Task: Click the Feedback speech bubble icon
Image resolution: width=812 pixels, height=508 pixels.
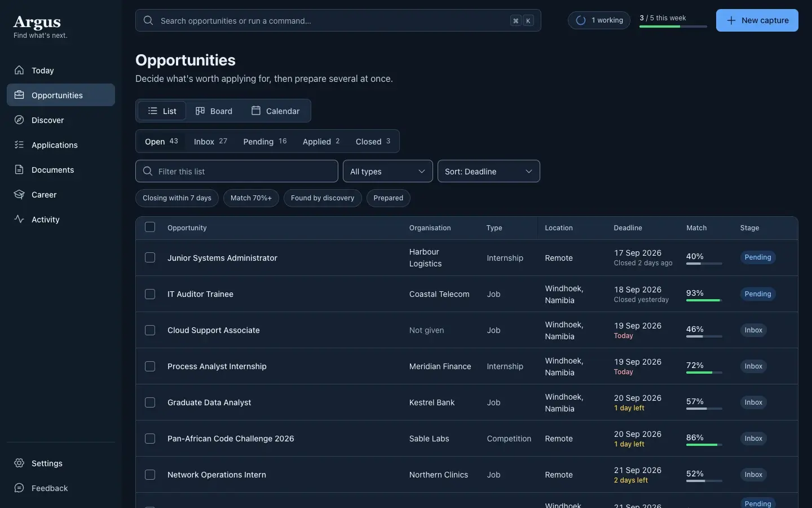Action: (19, 488)
